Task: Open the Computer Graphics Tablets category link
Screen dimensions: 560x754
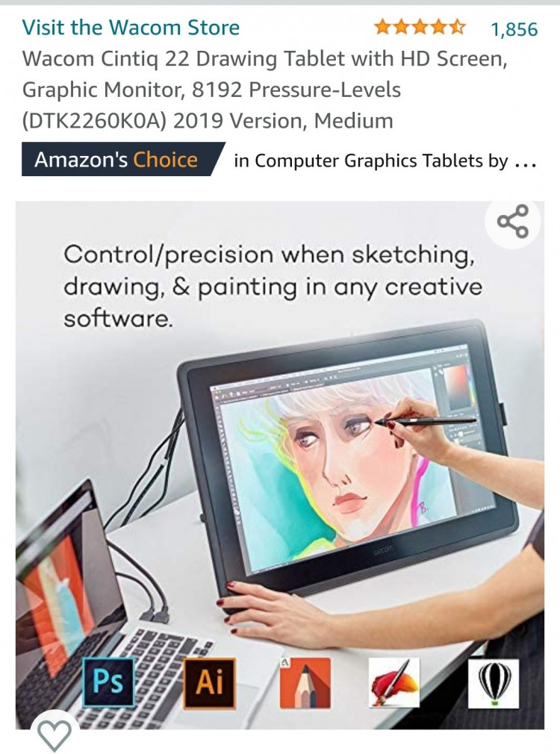Action: (x=371, y=161)
